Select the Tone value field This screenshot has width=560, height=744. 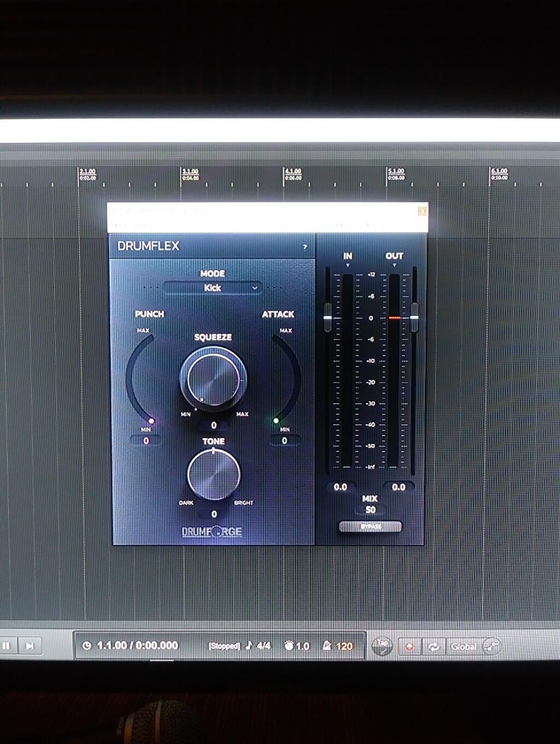[x=214, y=514]
